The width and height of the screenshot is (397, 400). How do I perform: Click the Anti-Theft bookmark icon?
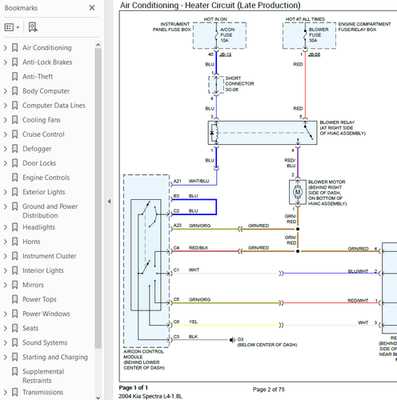pos(15,76)
